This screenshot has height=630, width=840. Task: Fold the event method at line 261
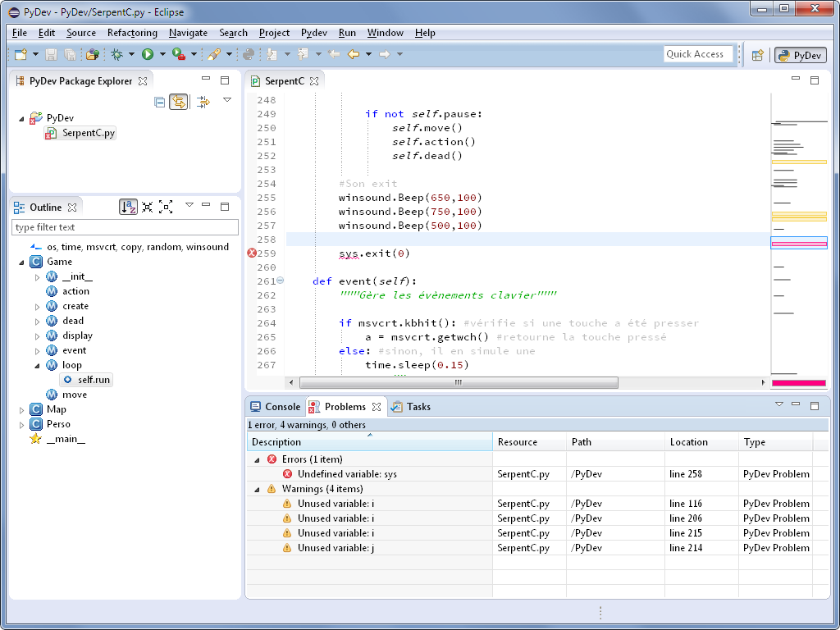click(281, 281)
